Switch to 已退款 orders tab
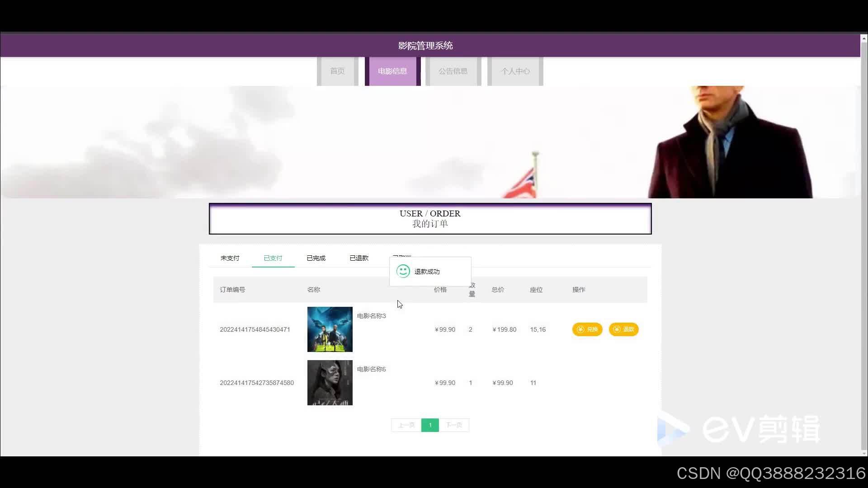 click(359, 258)
